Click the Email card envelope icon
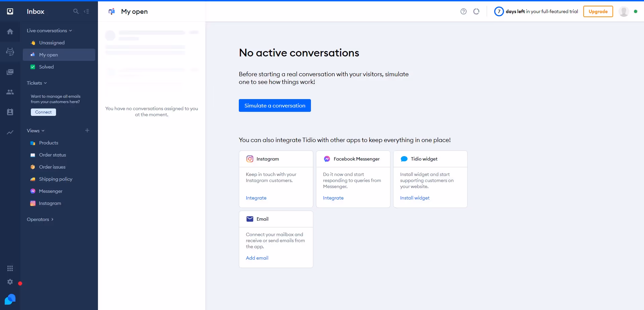644x310 pixels. click(x=250, y=219)
